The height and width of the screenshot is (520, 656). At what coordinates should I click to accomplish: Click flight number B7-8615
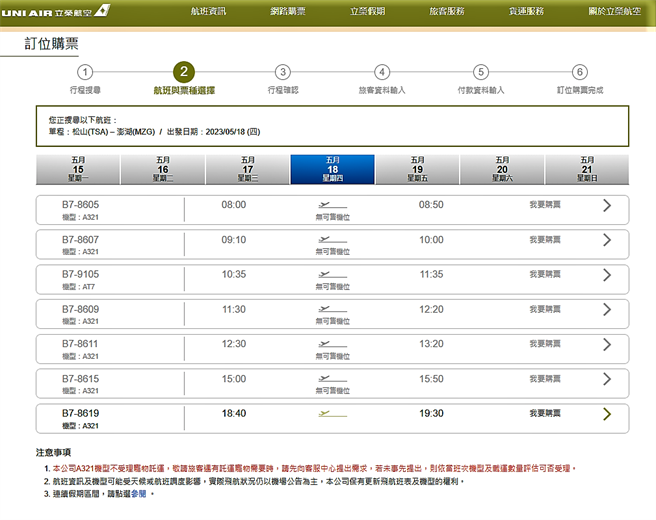pos(80,379)
